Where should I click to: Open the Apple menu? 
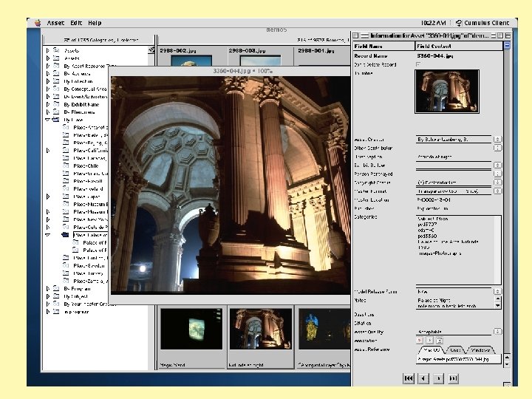[x=37, y=23]
